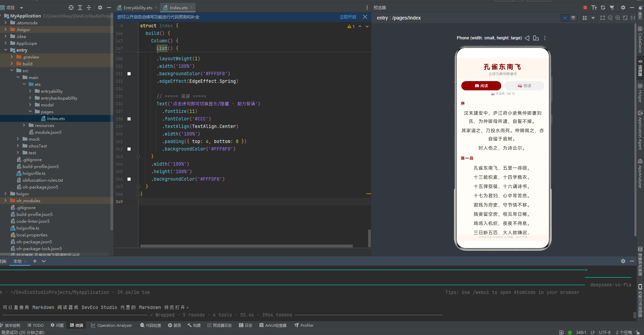Image resolution: width=644 pixels, height=335 pixels.
Task: Click the editor horizontal scrollbar
Action: point(246,246)
